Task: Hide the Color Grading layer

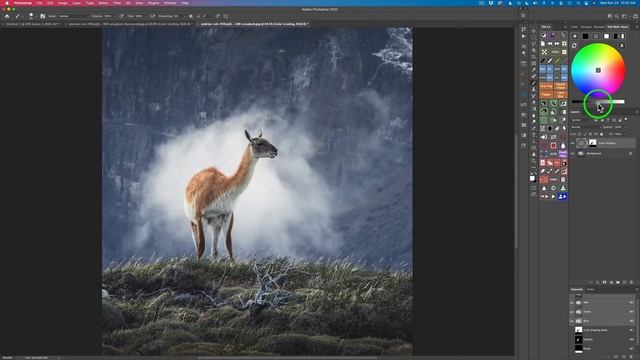Action: [x=572, y=143]
